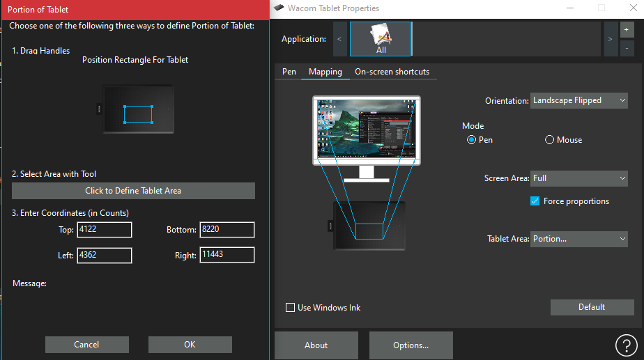Image resolution: width=644 pixels, height=360 pixels.
Task: Click the Top coordinate input field
Action: (x=104, y=230)
